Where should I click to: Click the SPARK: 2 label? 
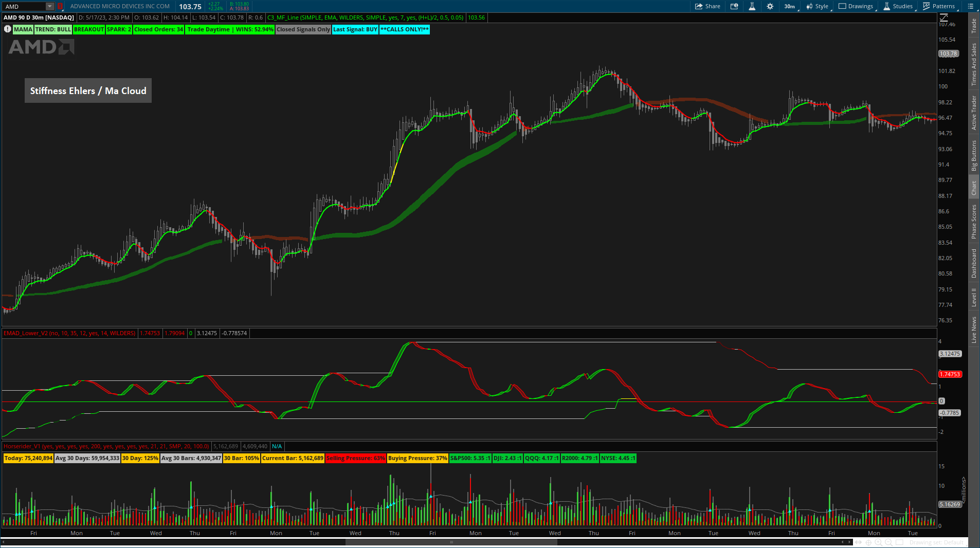click(x=119, y=29)
